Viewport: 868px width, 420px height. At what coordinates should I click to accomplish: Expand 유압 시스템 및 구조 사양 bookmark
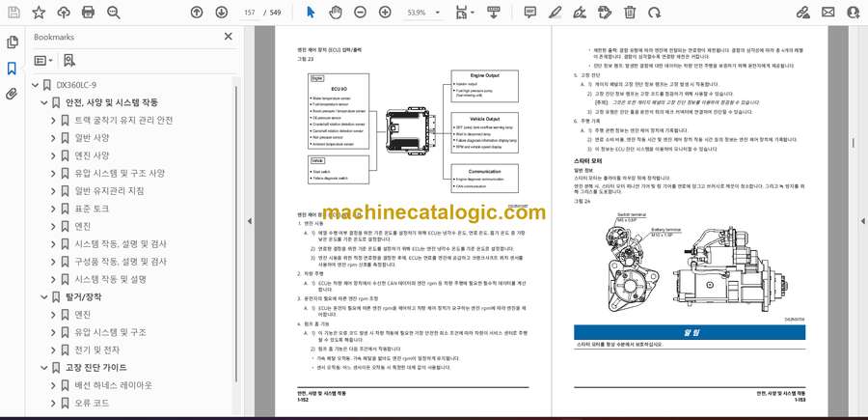pyautogui.click(x=53, y=174)
